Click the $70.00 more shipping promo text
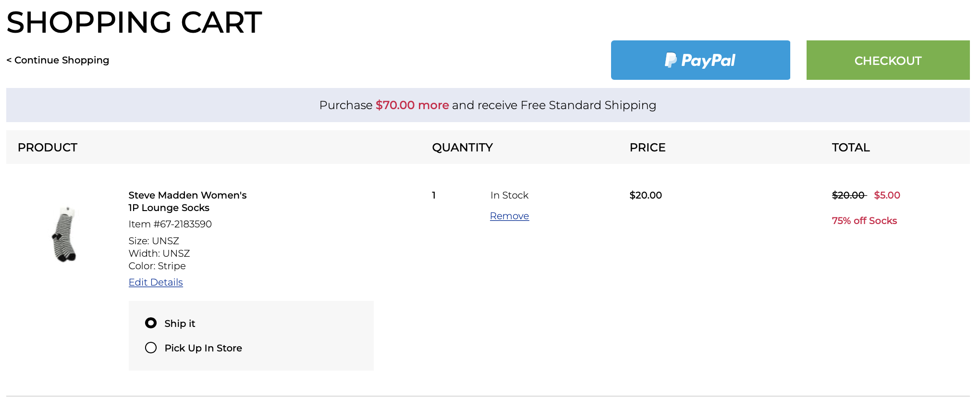The image size is (980, 400). [x=412, y=105]
